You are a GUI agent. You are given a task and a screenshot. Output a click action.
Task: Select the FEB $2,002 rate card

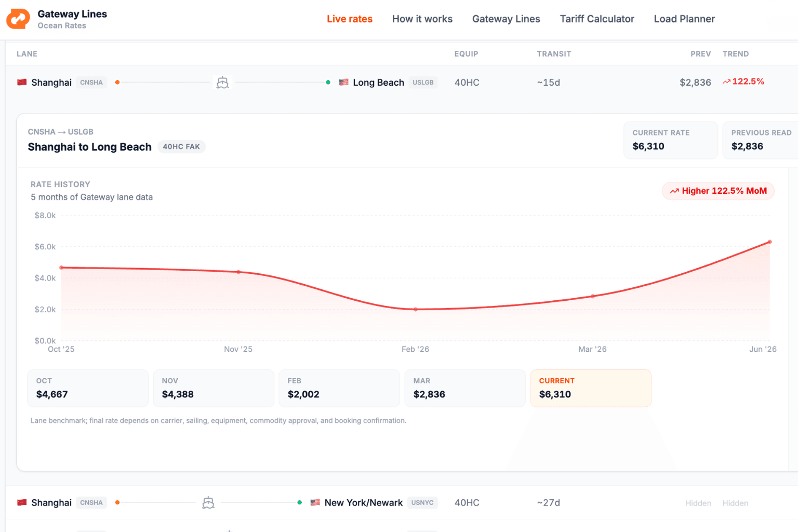[339, 388]
